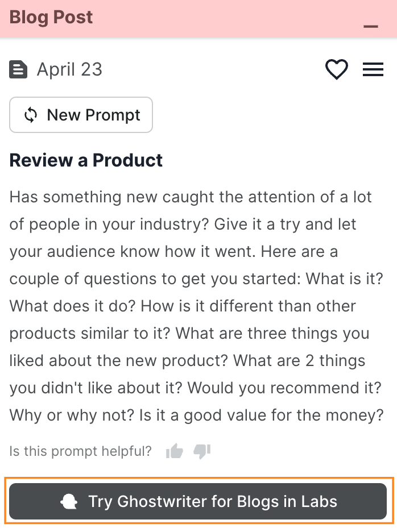Click the 'Give it a try' sentence
The width and height of the screenshot is (397, 532).
273,224
